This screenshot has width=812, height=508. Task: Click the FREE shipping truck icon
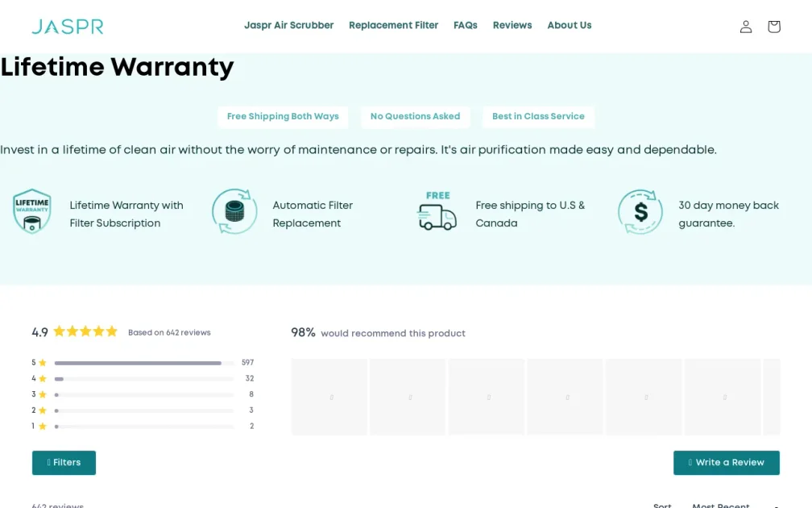(x=437, y=211)
